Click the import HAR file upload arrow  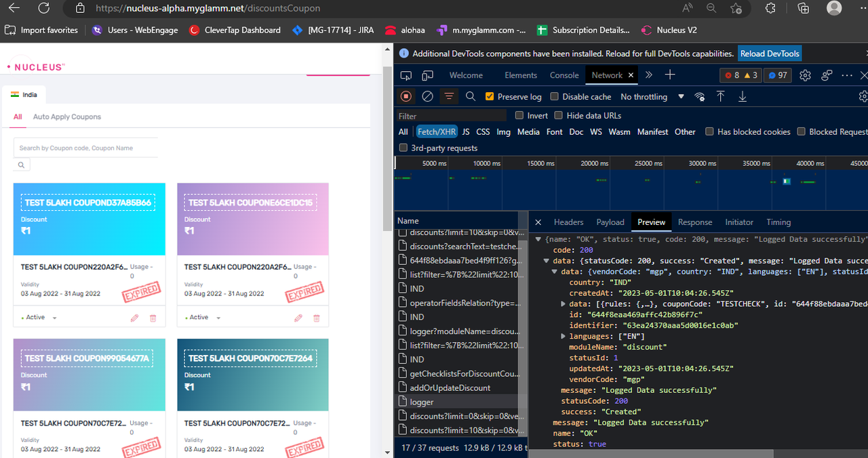721,97
